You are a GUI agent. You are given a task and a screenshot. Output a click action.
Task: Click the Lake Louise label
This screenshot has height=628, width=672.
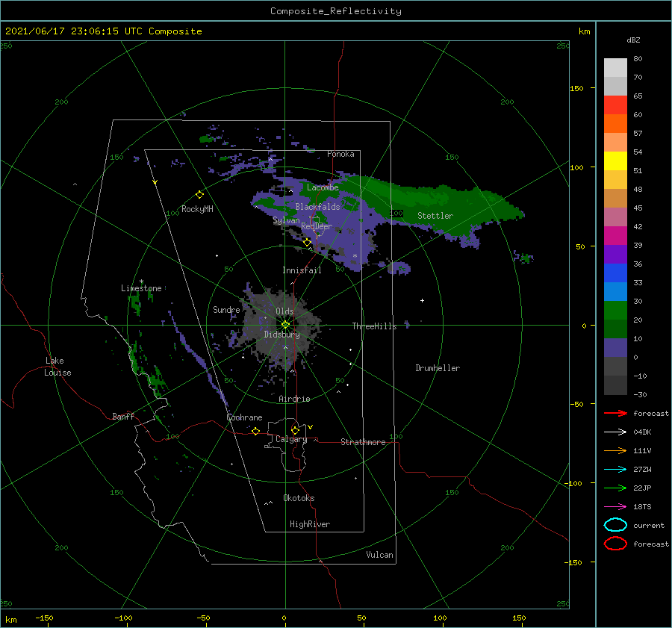pos(57,367)
